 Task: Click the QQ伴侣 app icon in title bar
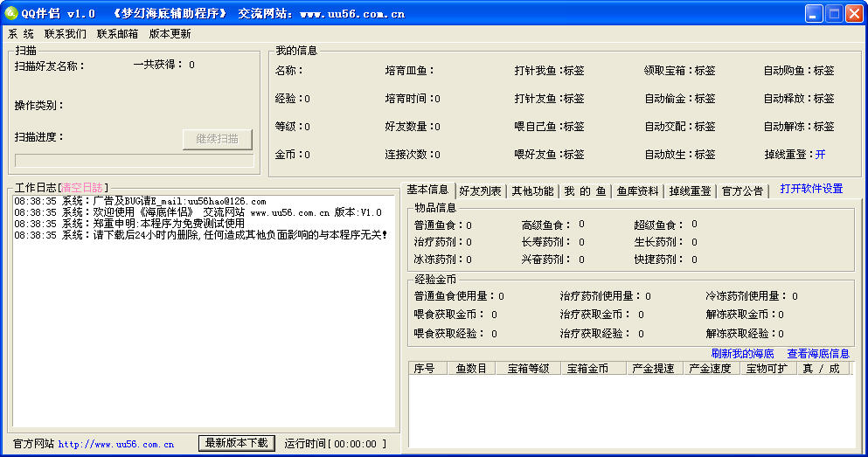pos(10,13)
